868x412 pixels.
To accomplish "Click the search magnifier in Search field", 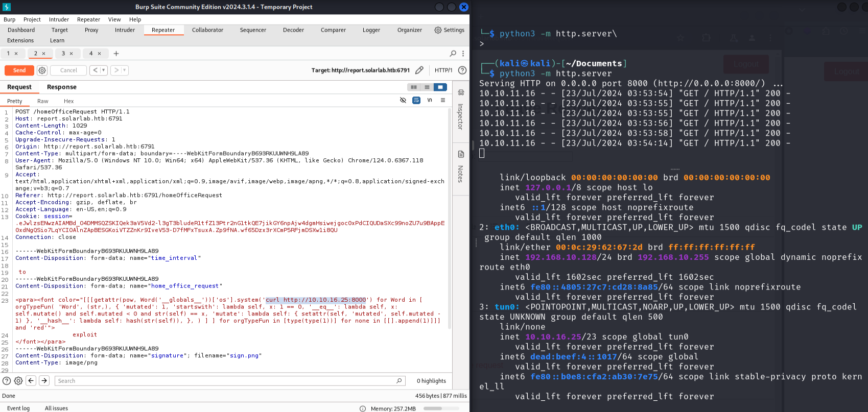I will point(399,381).
